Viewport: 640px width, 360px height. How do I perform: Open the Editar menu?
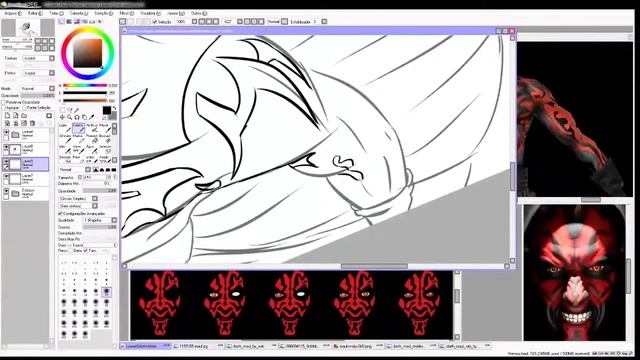[35, 13]
